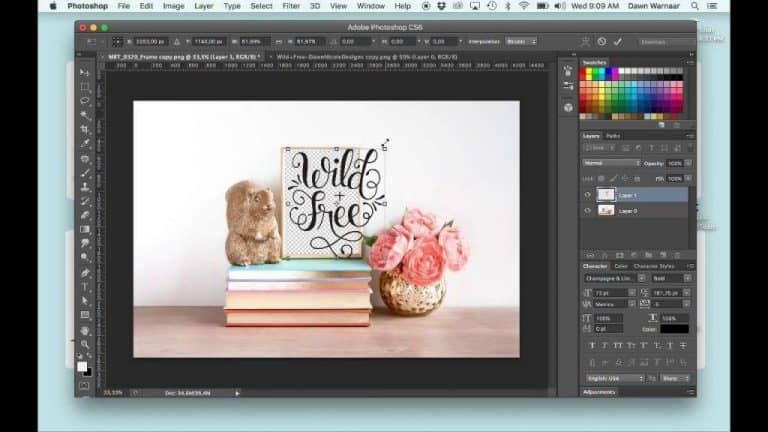The width and height of the screenshot is (768, 432).
Task: Toggle Strikethrough in Character panel
Action: point(683,346)
